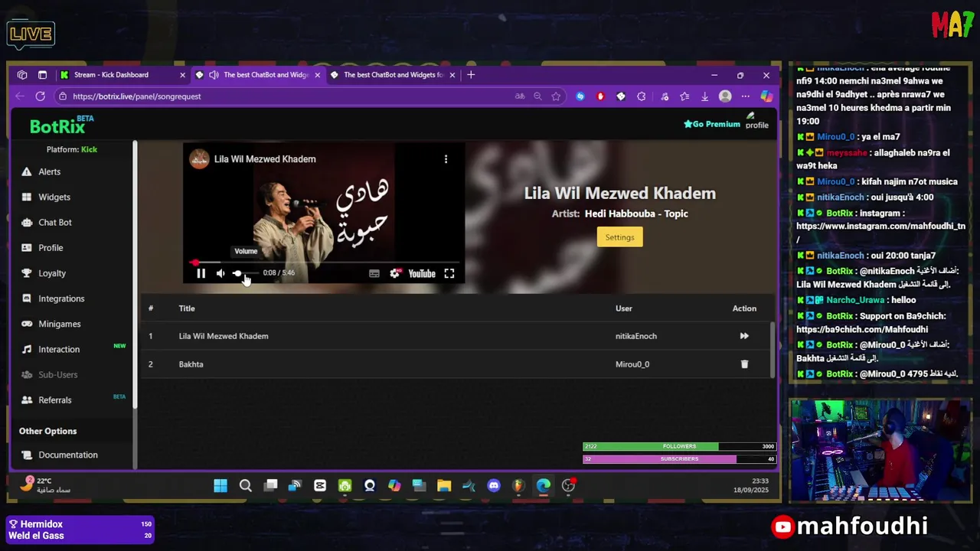The image size is (980, 551).
Task: Toggle video subtitles/captions
Action: tap(374, 273)
